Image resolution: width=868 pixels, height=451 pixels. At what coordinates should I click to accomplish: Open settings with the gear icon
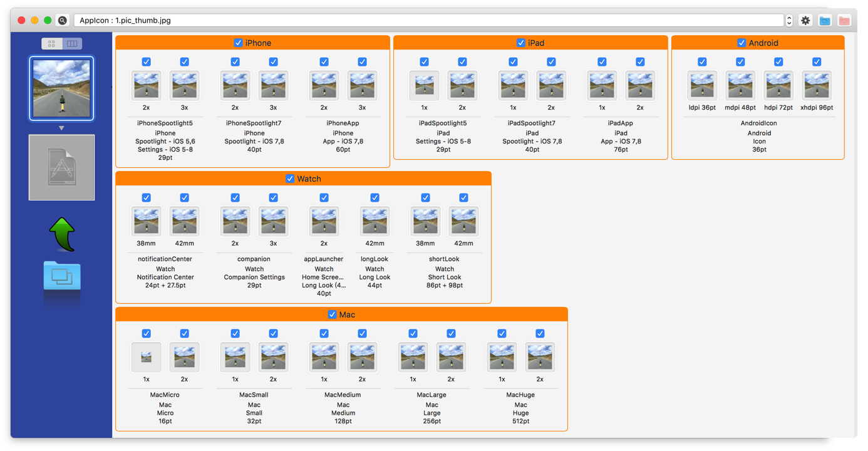[805, 21]
